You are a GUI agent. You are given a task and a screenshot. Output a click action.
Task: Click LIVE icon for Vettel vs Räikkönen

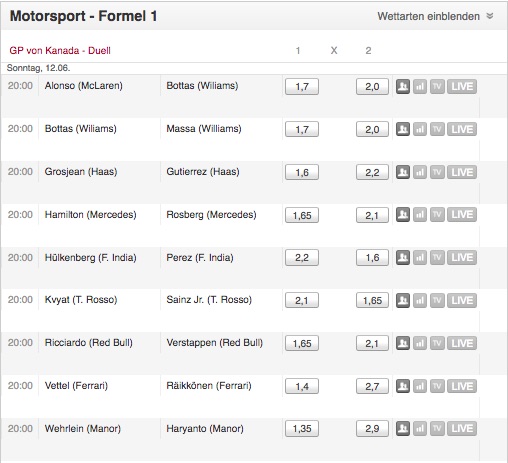coord(462,386)
